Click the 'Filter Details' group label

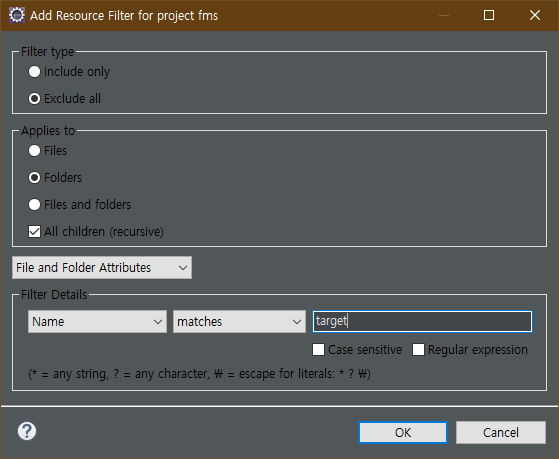tap(54, 295)
